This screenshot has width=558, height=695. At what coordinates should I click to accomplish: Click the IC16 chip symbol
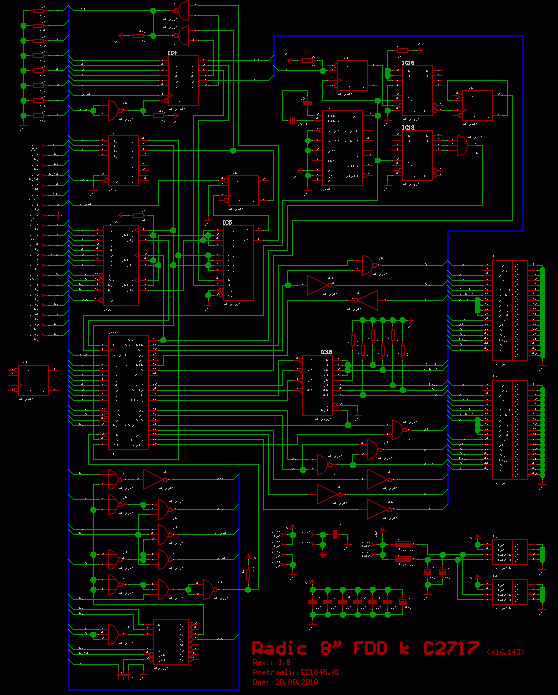[417, 90]
